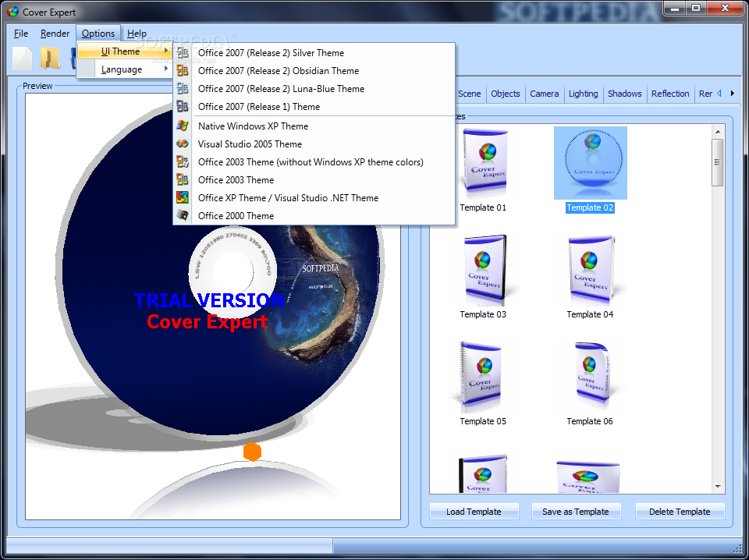The width and height of the screenshot is (749, 560).
Task: Click the Load Template button
Action: click(x=474, y=512)
